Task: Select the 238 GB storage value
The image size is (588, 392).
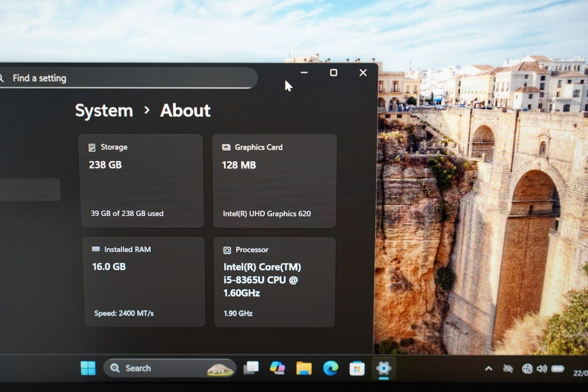Action: pyautogui.click(x=105, y=165)
